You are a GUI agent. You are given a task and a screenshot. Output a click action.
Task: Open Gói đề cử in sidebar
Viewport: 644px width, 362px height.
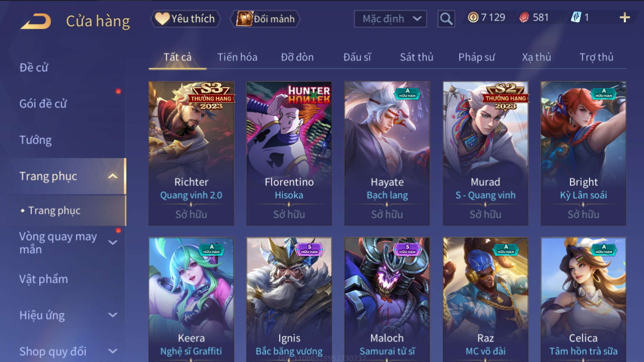(x=43, y=104)
